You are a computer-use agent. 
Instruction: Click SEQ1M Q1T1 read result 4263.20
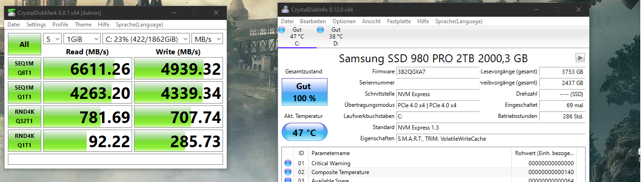tap(88, 92)
